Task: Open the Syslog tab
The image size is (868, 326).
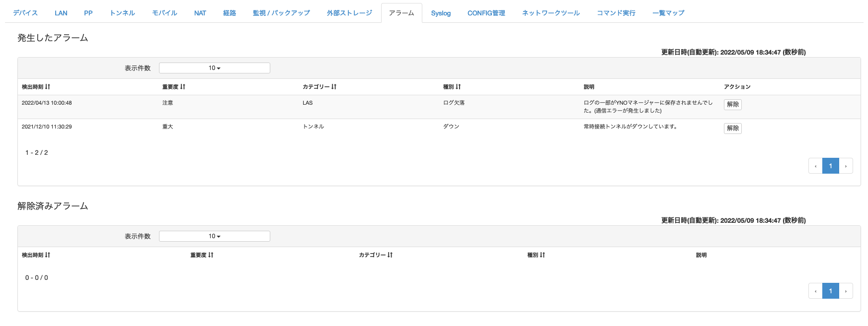Action: click(x=441, y=13)
